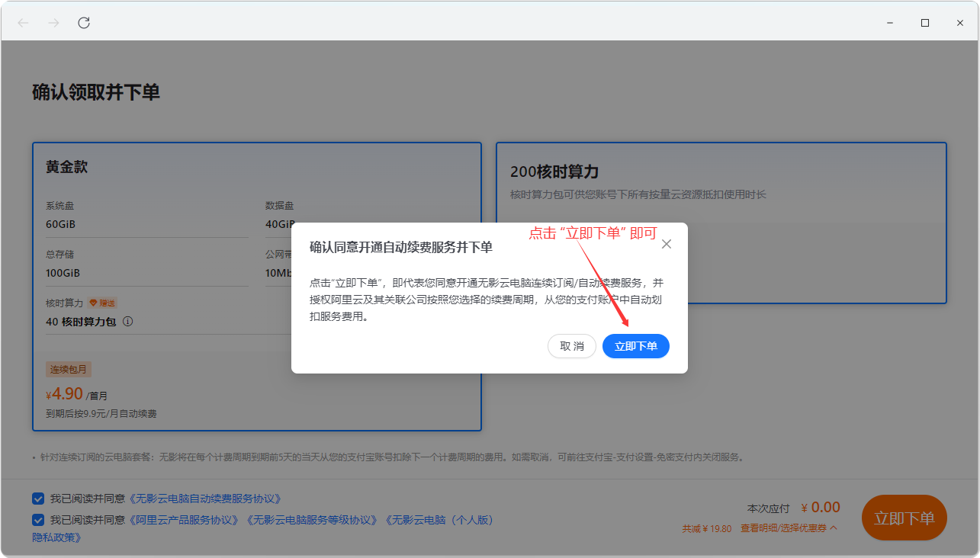Maximize the application window
Image resolution: width=980 pixels, height=558 pixels.
tap(925, 23)
